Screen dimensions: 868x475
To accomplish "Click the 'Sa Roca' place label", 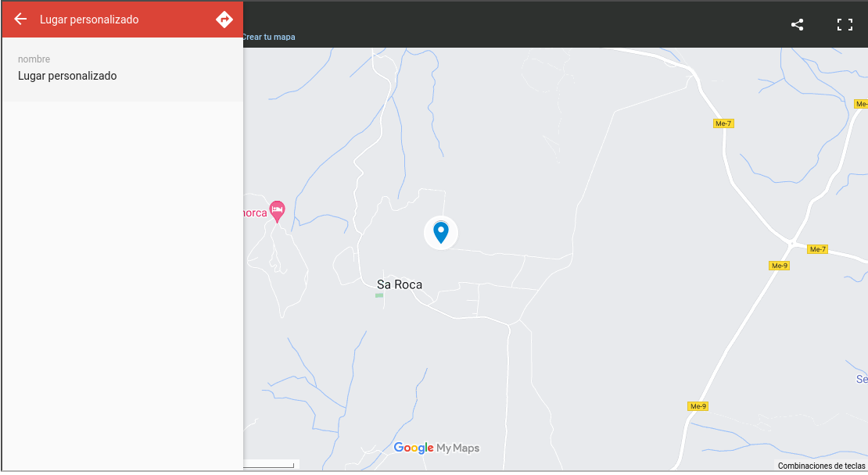I will coord(400,285).
